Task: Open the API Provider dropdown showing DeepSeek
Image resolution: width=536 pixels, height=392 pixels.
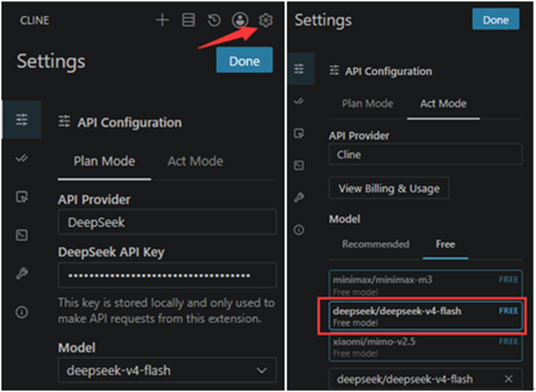Action: click(167, 222)
